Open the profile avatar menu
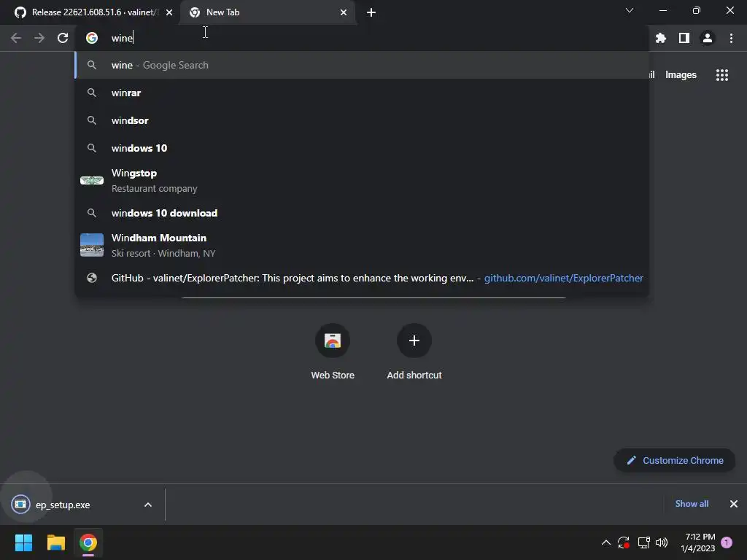The image size is (747, 560). pos(708,38)
